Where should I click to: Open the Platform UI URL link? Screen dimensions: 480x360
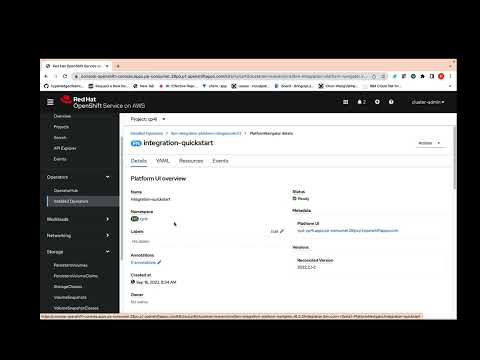348,230
